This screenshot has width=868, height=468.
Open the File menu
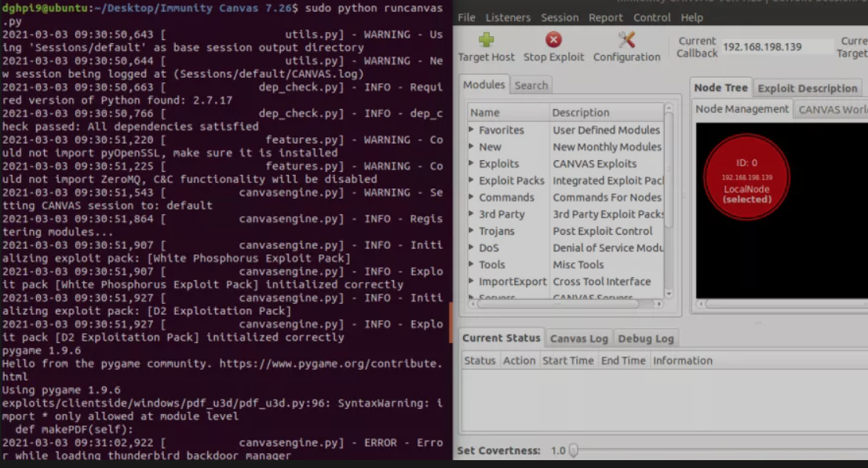tap(466, 17)
